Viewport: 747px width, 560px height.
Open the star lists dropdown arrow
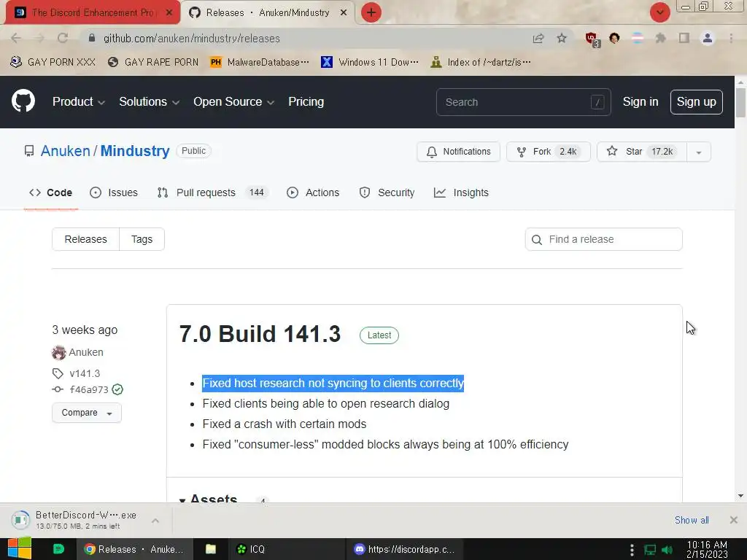pos(698,152)
